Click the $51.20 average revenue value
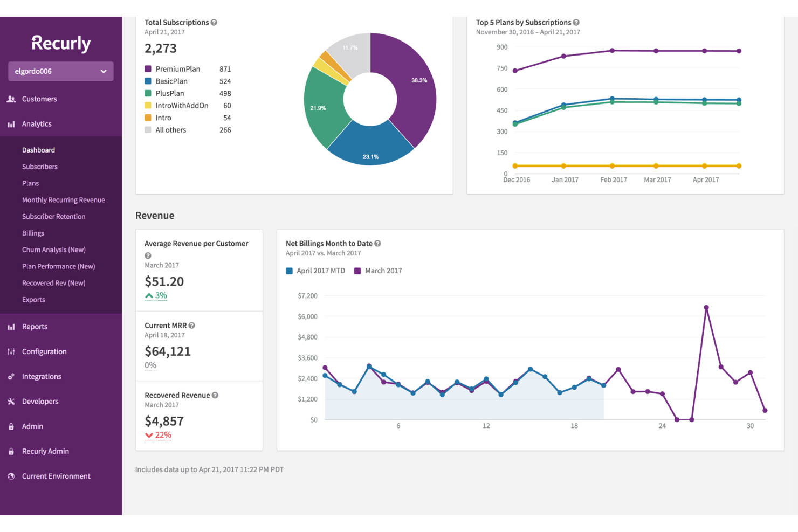Image resolution: width=798 pixels, height=532 pixels. tap(164, 281)
